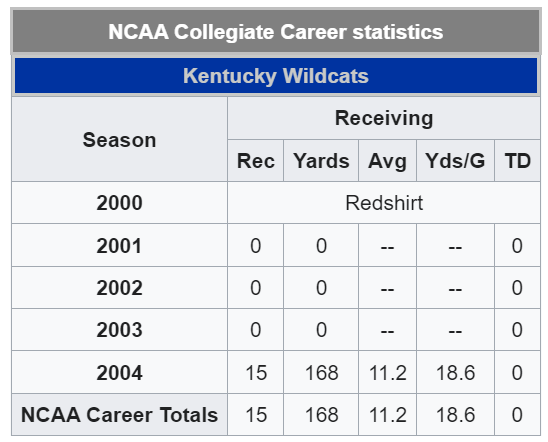Select the Redshirt cell
This screenshot has width=548, height=442.
(x=384, y=203)
